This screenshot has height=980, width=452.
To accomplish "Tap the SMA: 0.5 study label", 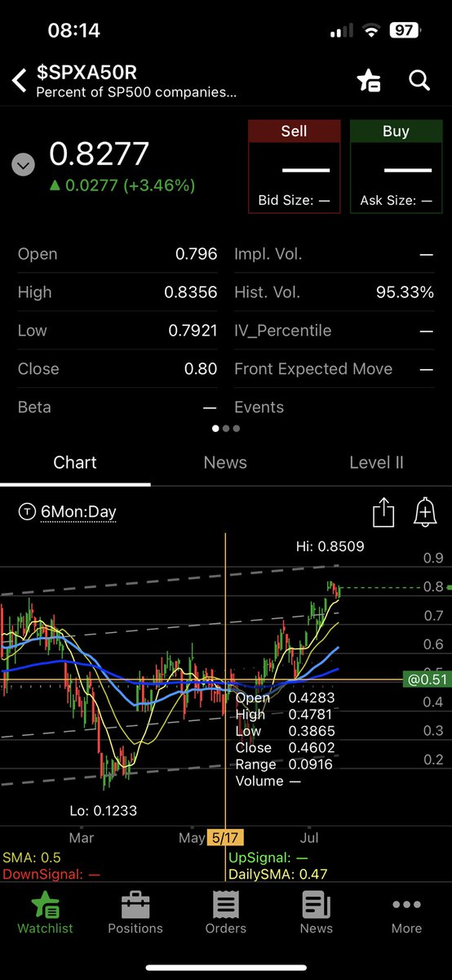I will (31, 858).
